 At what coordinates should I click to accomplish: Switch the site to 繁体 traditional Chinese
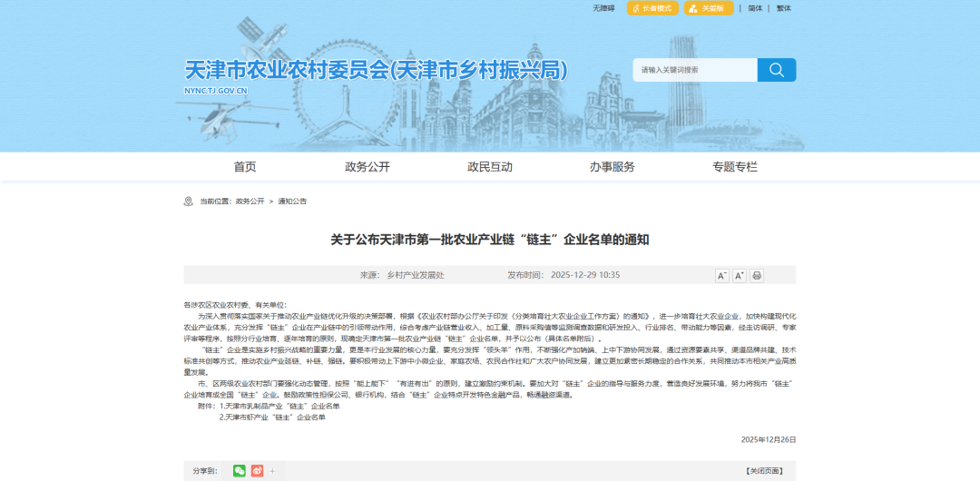[x=783, y=8]
